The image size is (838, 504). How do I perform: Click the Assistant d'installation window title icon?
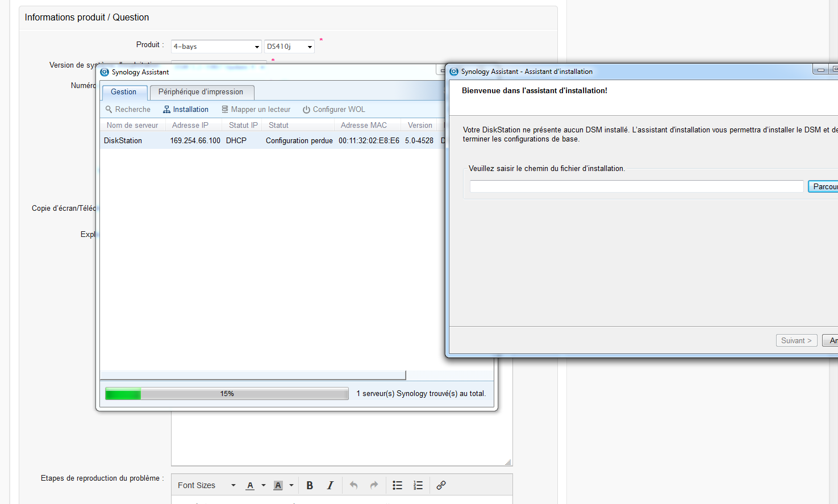(454, 72)
